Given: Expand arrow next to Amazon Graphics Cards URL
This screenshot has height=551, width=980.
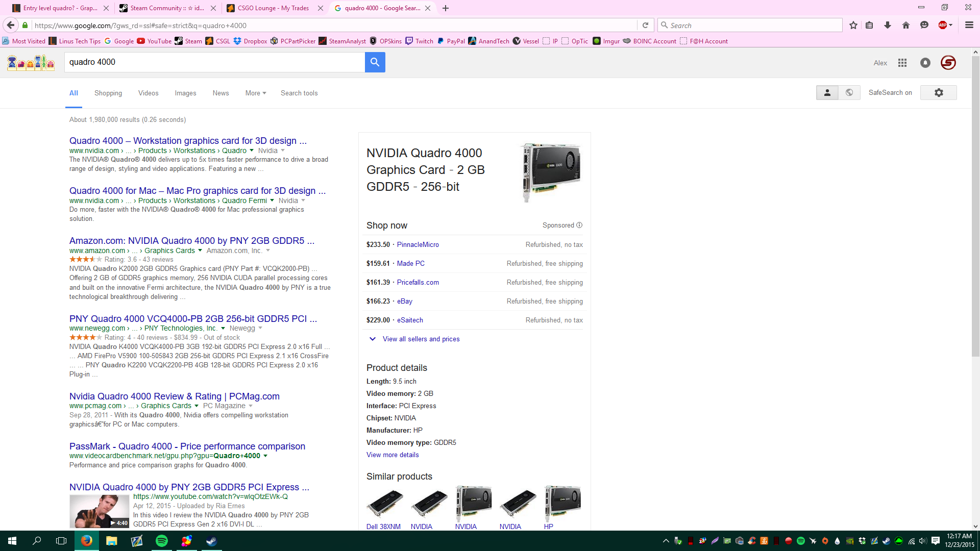Looking at the screenshot, I should 200,251.
